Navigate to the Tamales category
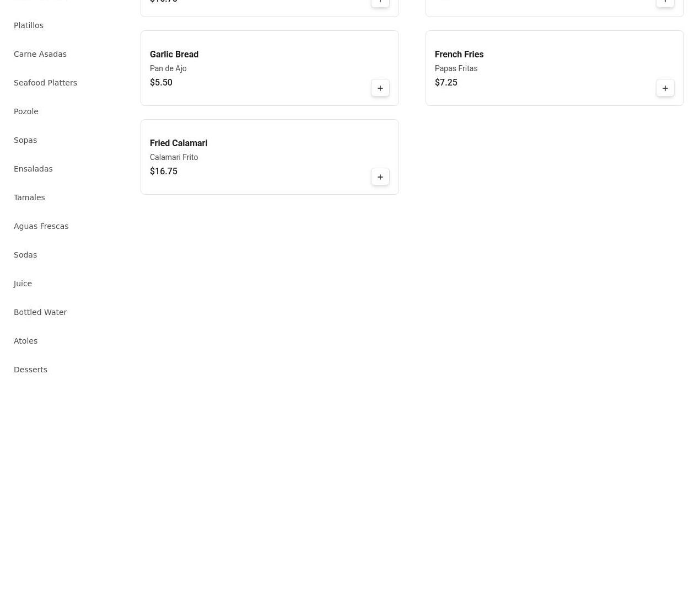 (x=29, y=197)
